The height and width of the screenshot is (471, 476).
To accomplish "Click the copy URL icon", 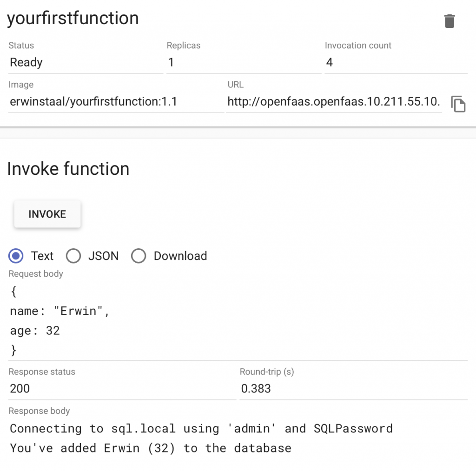I will click(459, 104).
